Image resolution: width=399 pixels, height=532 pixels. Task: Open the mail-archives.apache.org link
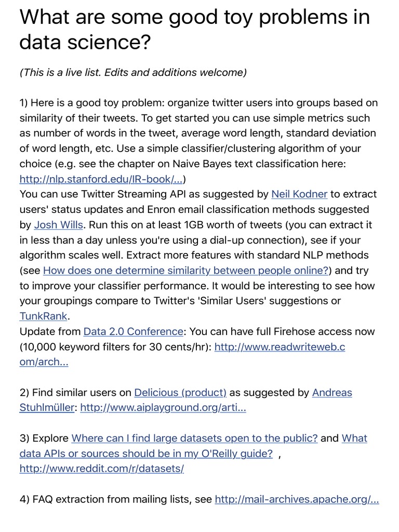point(297,499)
